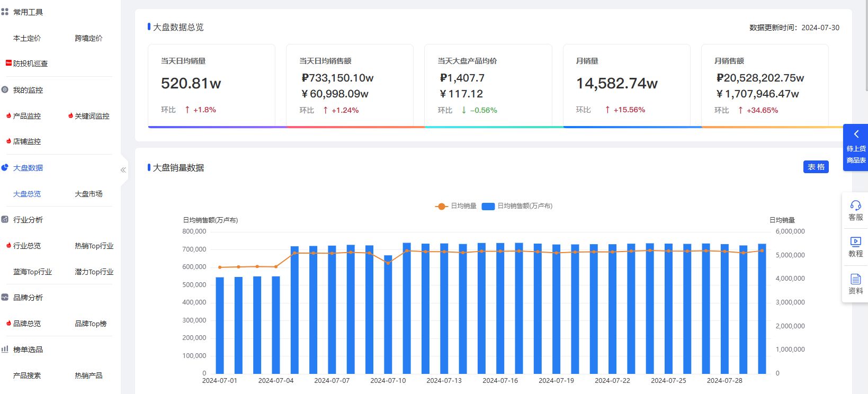The image size is (868, 394).
Task: Click the 常用工具 grid icon
Action: click(5, 12)
